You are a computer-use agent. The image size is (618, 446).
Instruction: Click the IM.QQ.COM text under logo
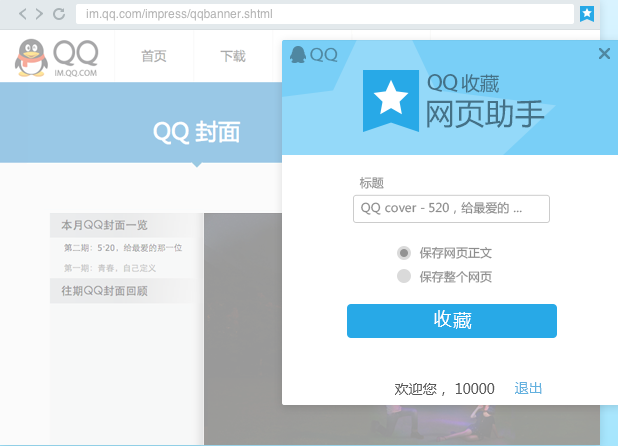76,73
